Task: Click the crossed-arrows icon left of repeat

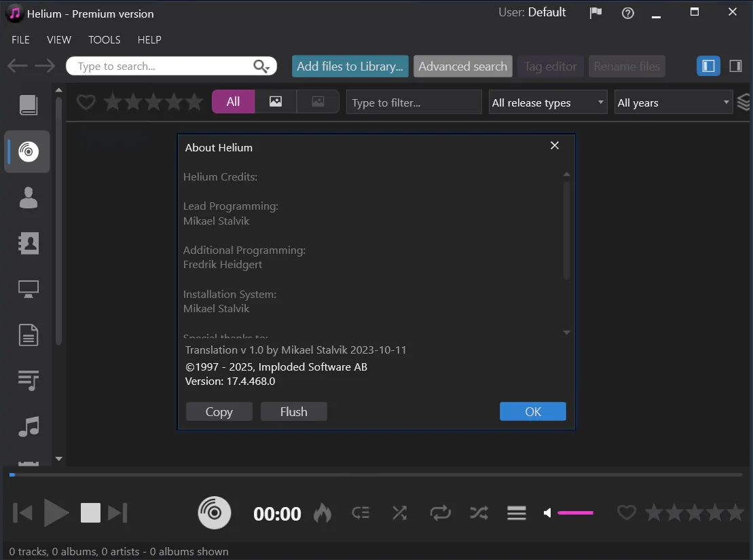Action: (399, 513)
